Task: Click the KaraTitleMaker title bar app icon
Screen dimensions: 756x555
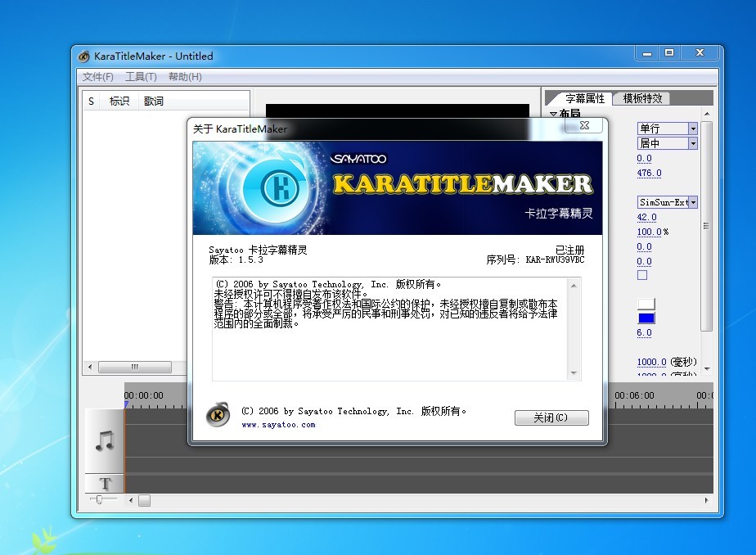Action: point(83,56)
